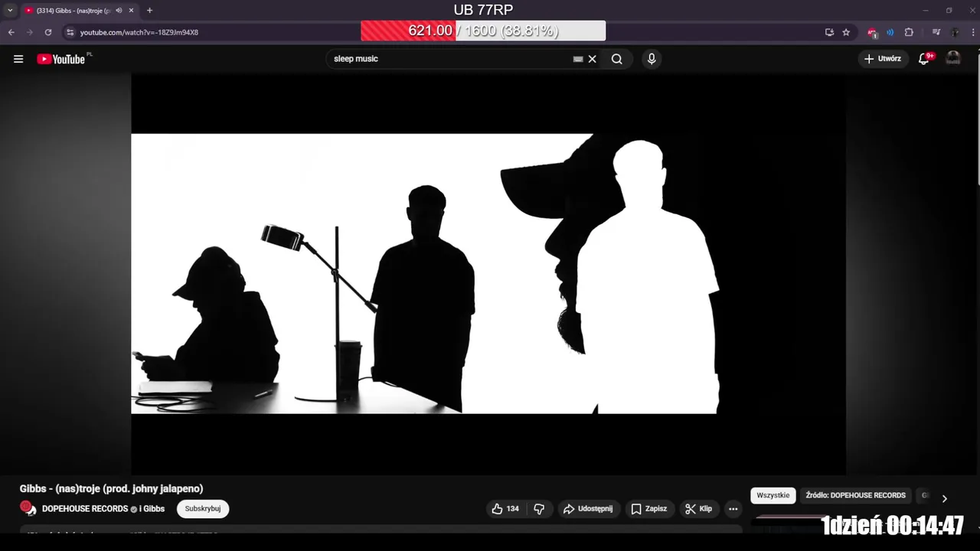The height and width of the screenshot is (551, 980).
Task: Open the Utwórz create menu
Action: [882, 59]
